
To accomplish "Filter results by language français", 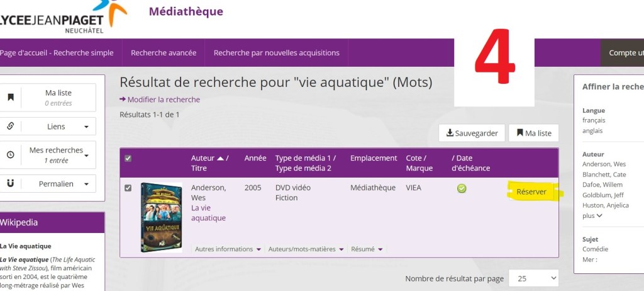I will [594, 120].
